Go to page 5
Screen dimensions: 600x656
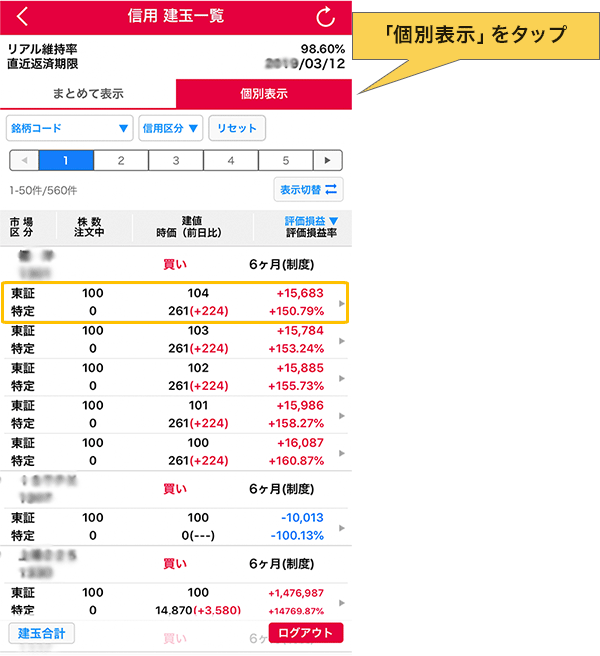point(286,160)
